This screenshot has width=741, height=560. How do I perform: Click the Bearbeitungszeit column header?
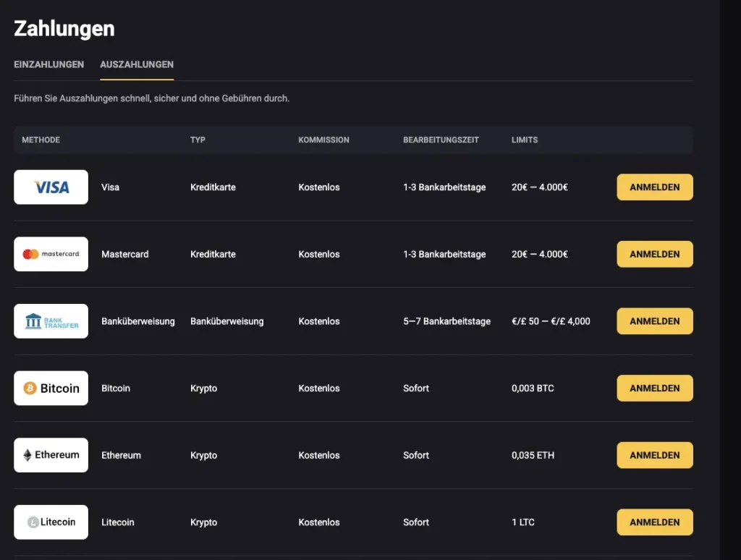(x=441, y=140)
